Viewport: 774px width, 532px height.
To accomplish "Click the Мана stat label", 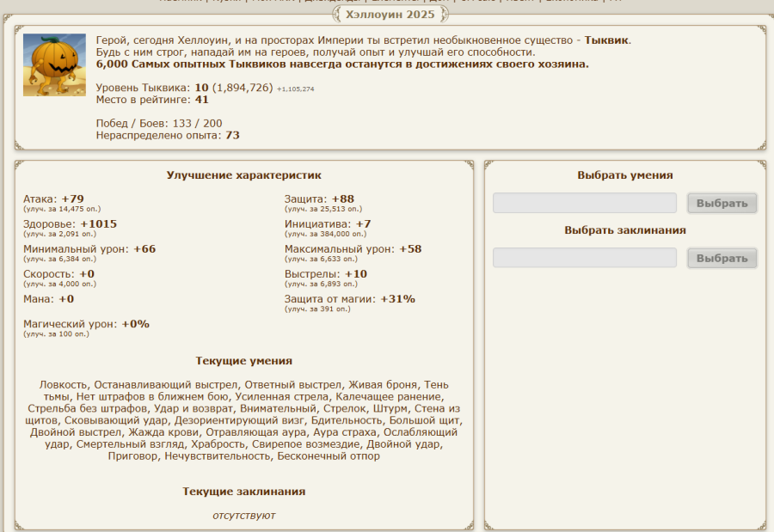I will (39, 299).
